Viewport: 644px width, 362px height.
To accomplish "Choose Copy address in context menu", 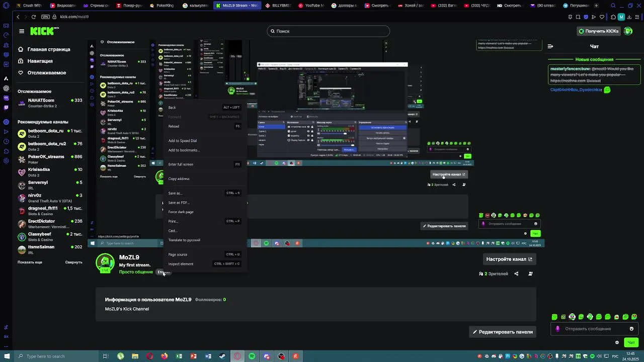I will [x=204, y=178].
